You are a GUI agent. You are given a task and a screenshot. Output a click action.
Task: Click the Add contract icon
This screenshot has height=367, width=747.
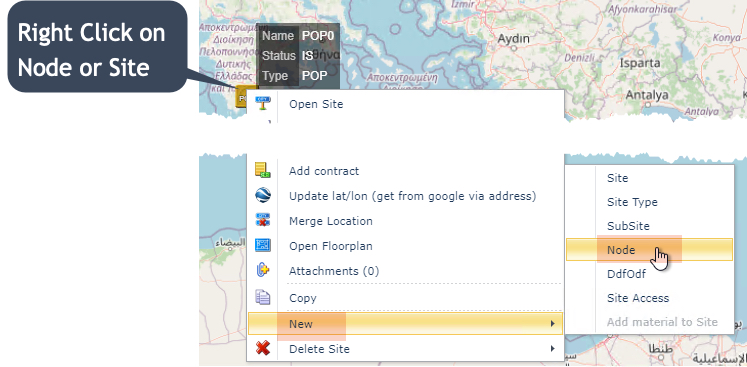[x=263, y=170]
